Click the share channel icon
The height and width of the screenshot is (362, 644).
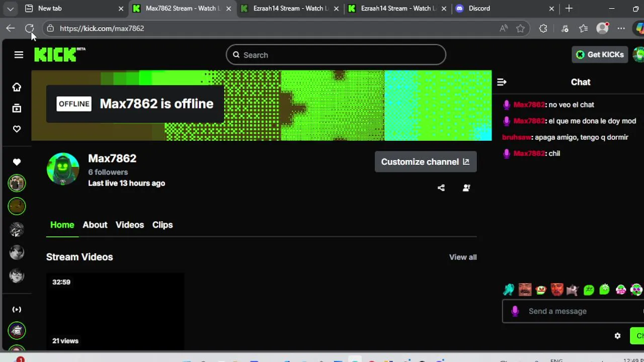click(x=441, y=188)
